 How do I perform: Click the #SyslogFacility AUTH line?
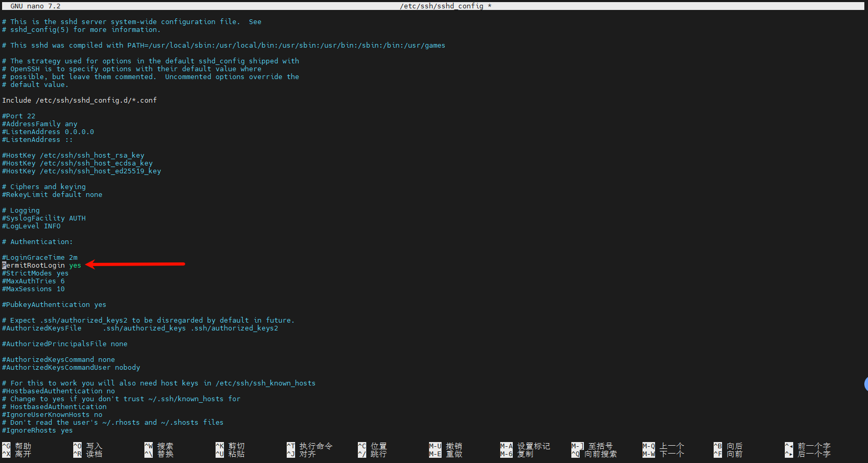tap(44, 218)
